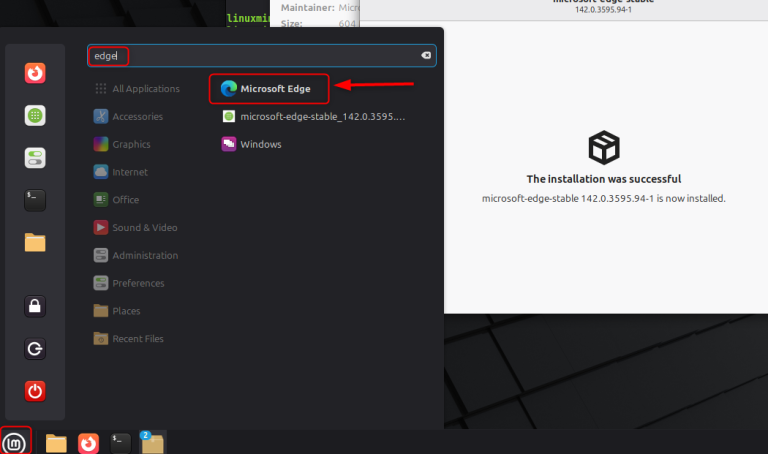Screen dimensions: 768x454
Task: Click the package box icon in installer window
Action: coord(603,147)
